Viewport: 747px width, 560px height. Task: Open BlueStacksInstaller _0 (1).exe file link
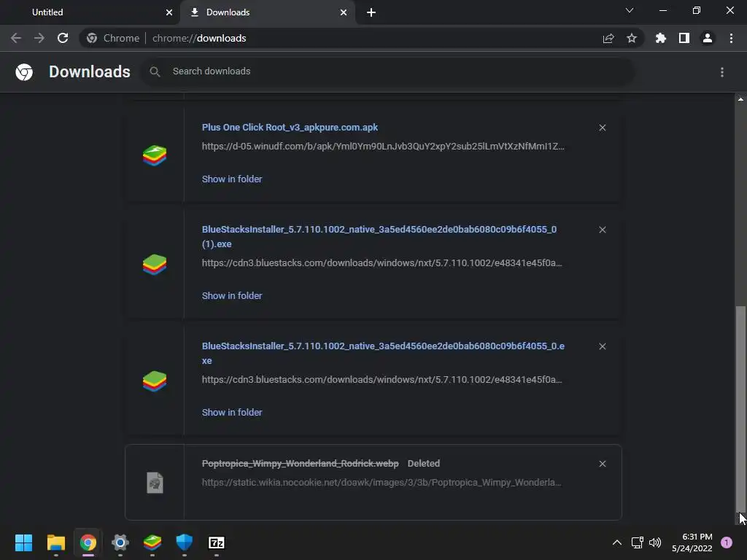click(x=379, y=237)
